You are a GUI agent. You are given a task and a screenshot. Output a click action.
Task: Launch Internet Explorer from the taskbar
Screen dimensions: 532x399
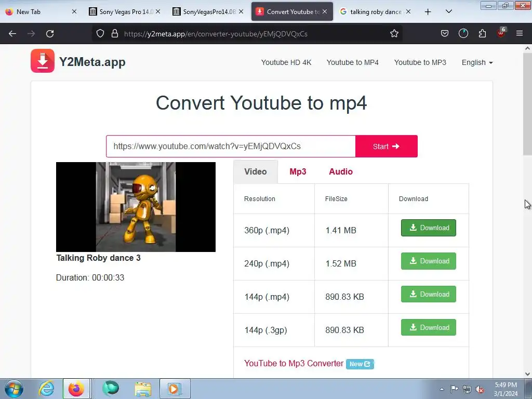(x=46, y=389)
